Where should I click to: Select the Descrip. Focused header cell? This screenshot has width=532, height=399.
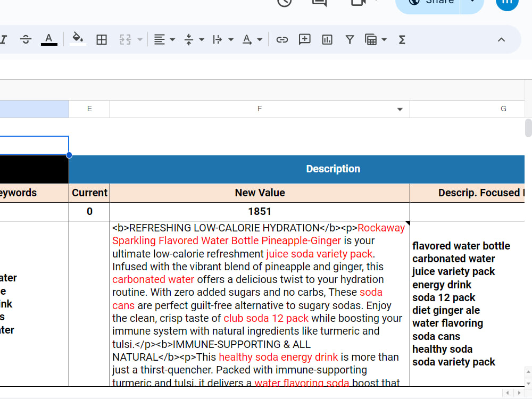468,193
